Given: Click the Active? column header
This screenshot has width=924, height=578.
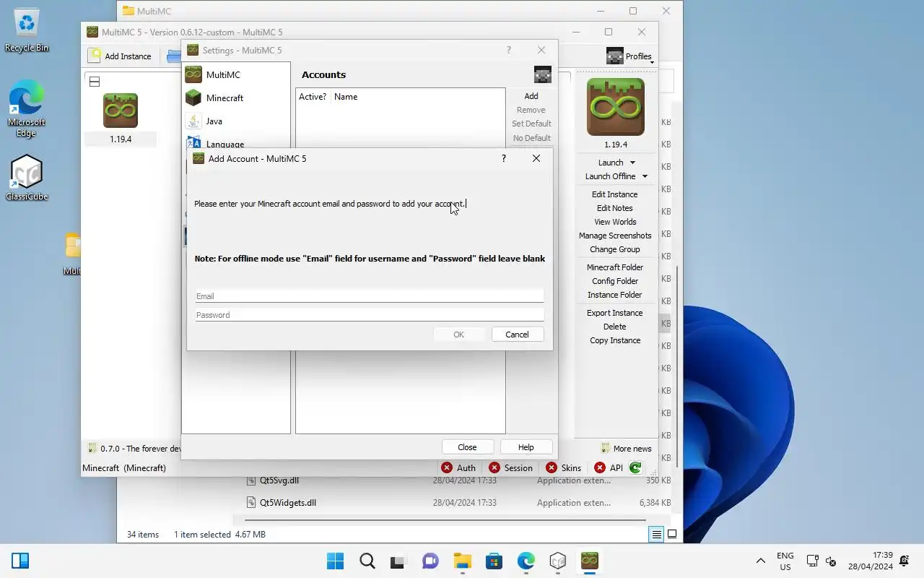Looking at the screenshot, I should tap(313, 97).
